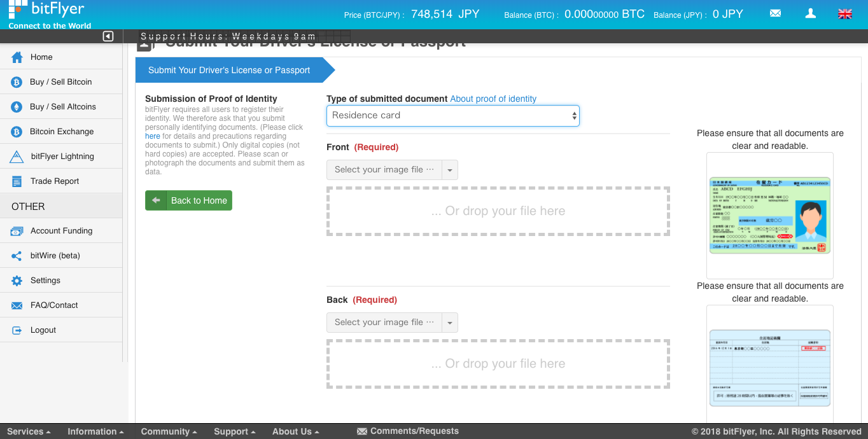Screen dimensions: 868x439
Task: Switch language via UK flag icon
Action: pyautogui.click(x=845, y=14)
